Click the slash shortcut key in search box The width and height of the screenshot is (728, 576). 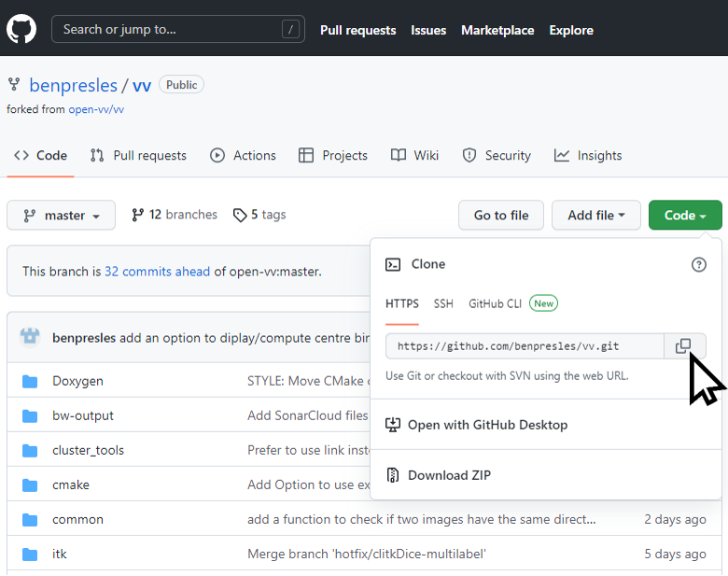pos(290,30)
